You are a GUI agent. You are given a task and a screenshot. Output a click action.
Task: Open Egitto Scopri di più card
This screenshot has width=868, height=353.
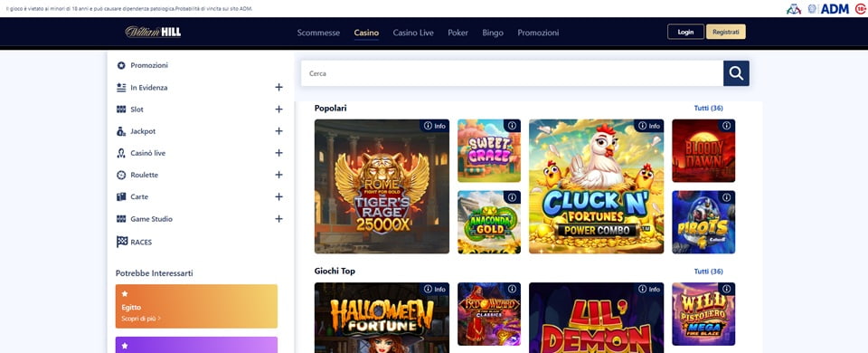pyautogui.click(x=196, y=306)
